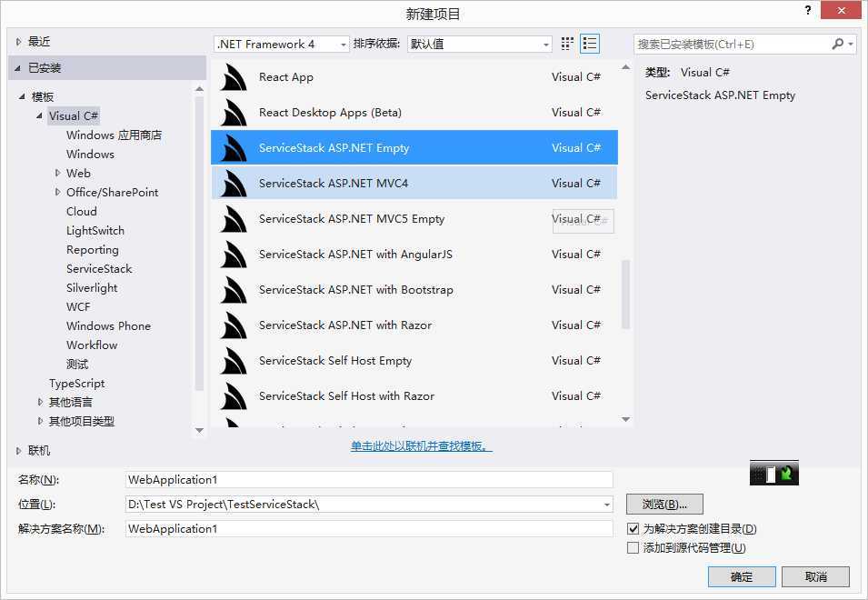Click the ServiceStack Self Host Empty icon
Viewport: 868px width, 600px height.
[233, 360]
